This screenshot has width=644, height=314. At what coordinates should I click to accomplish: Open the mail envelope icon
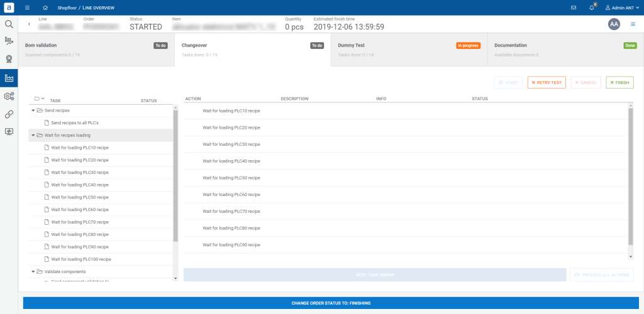pyautogui.click(x=574, y=8)
